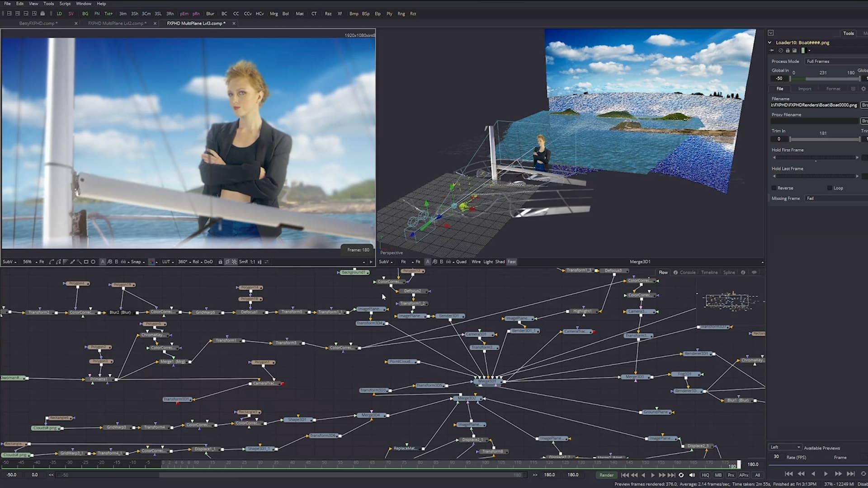This screenshot has height=488, width=868.
Task: Click the Merge (Mrg) tool toolbar button
Action: [x=274, y=14]
